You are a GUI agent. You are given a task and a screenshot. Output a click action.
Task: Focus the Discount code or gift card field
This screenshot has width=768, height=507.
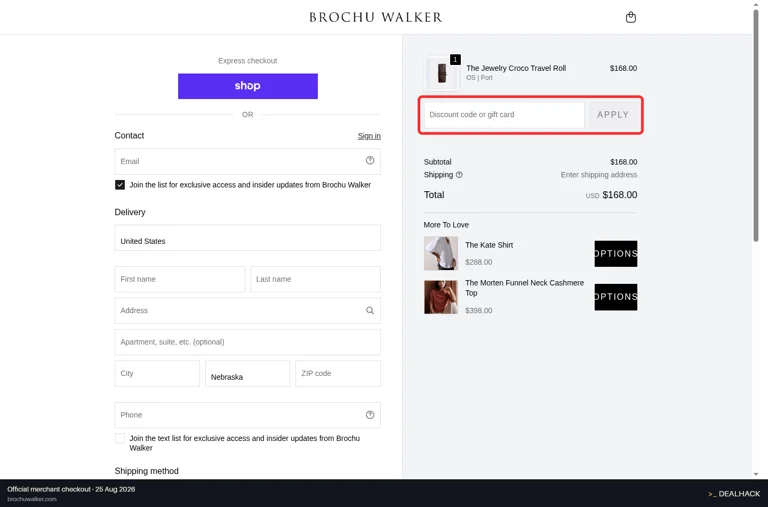[504, 115]
